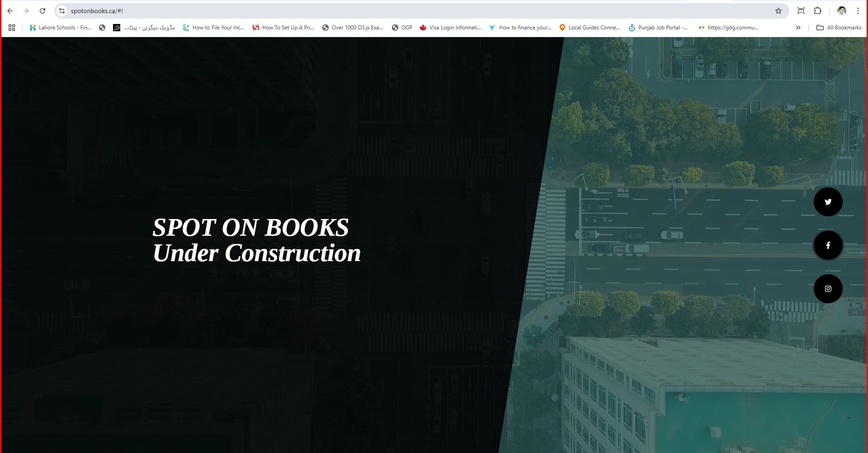868x453 pixels.
Task: Click the browser forward arrow
Action: click(x=26, y=11)
